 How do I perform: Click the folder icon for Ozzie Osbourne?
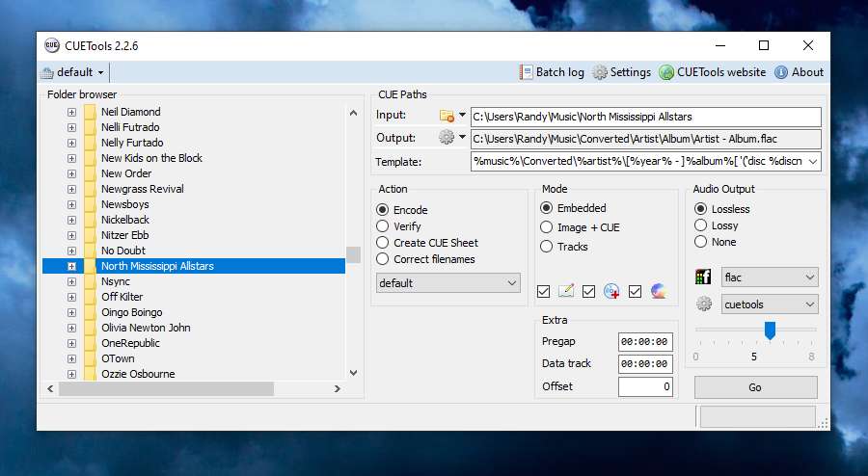pyautogui.click(x=90, y=374)
